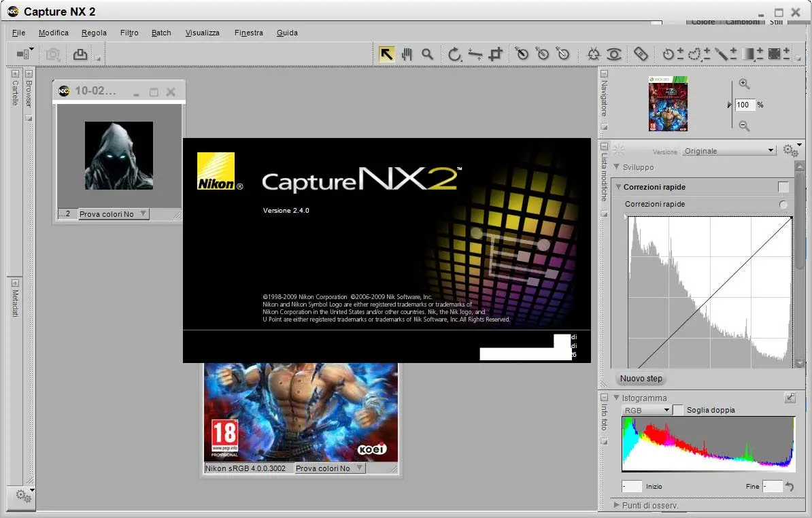
Task: Open the edit list gears menu
Action: 792,150
